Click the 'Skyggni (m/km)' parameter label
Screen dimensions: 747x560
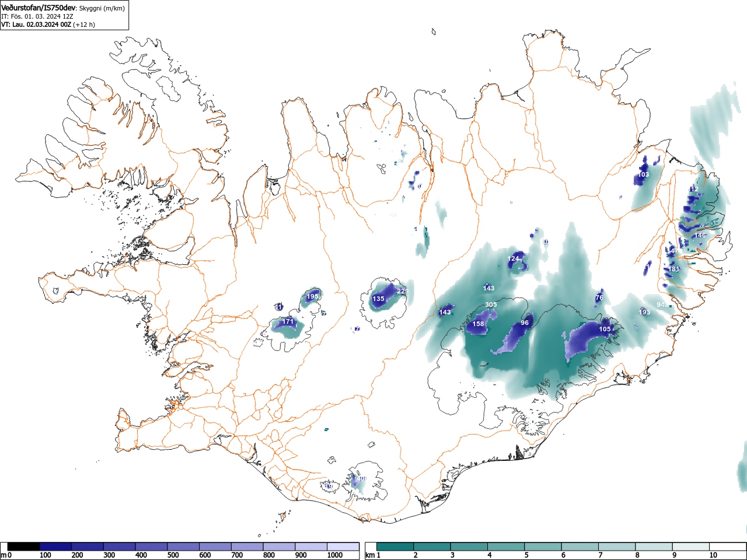coord(102,8)
